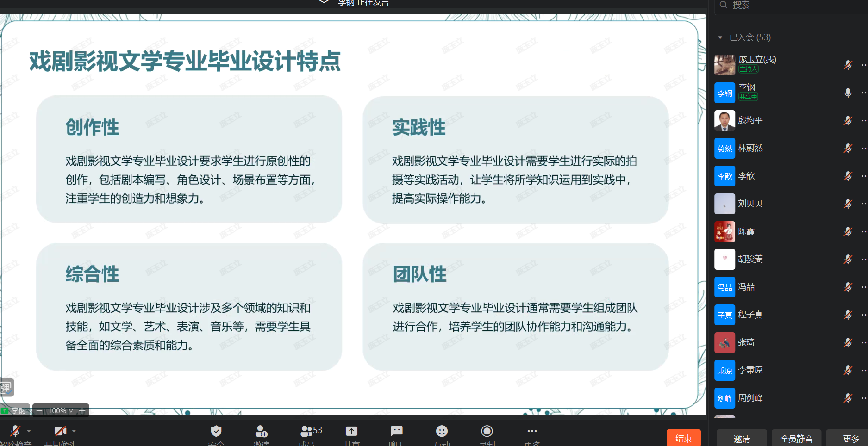The height and width of the screenshot is (446, 868).
Task: Click the 创作性 card heading
Action: [92, 127]
